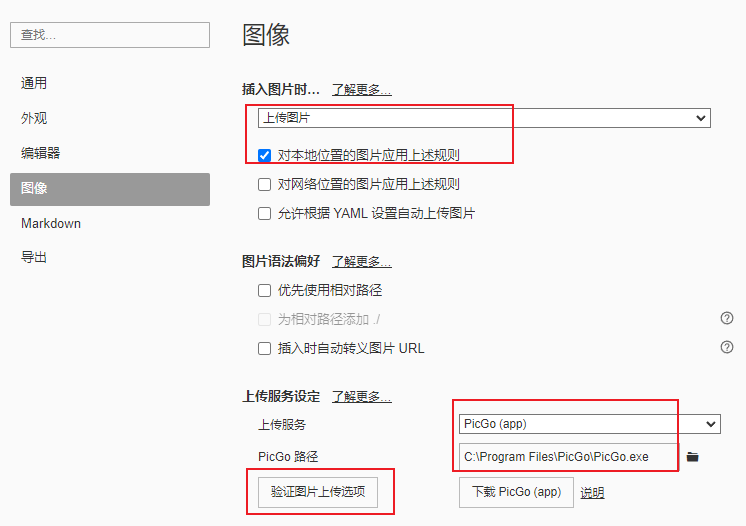Switch to 外观 settings section
746x526 pixels.
tap(34, 118)
